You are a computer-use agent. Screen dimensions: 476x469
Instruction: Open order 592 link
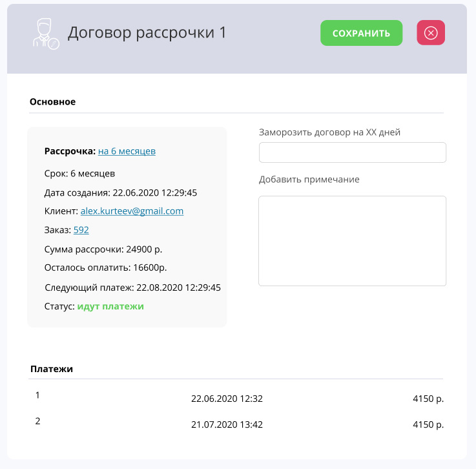[x=81, y=230]
